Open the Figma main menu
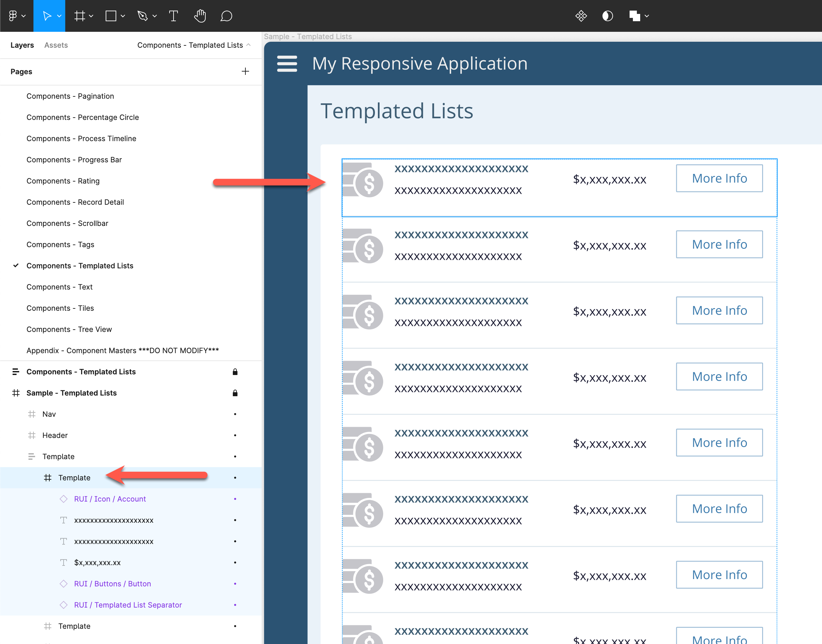The height and width of the screenshot is (644, 822). pyautogui.click(x=13, y=16)
